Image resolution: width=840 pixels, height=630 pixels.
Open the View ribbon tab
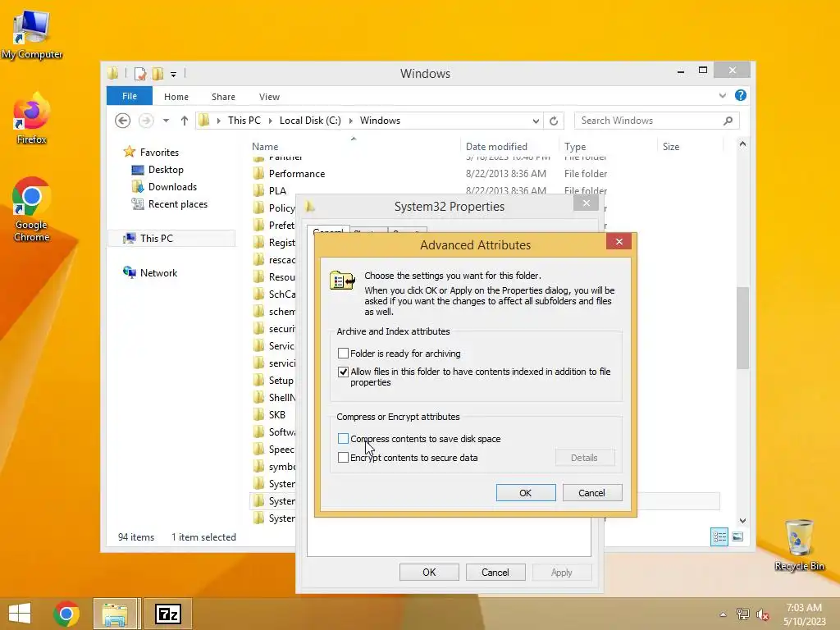click(269, 97)
